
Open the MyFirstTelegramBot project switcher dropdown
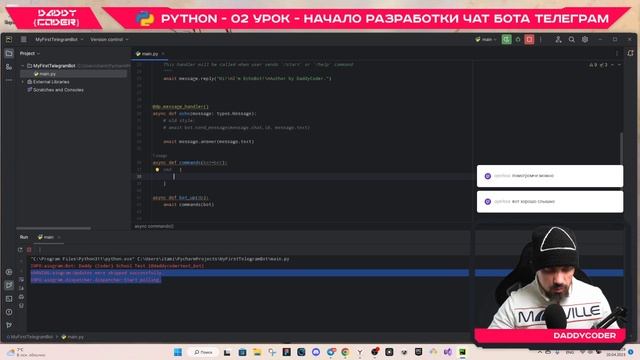coord(59,40)
